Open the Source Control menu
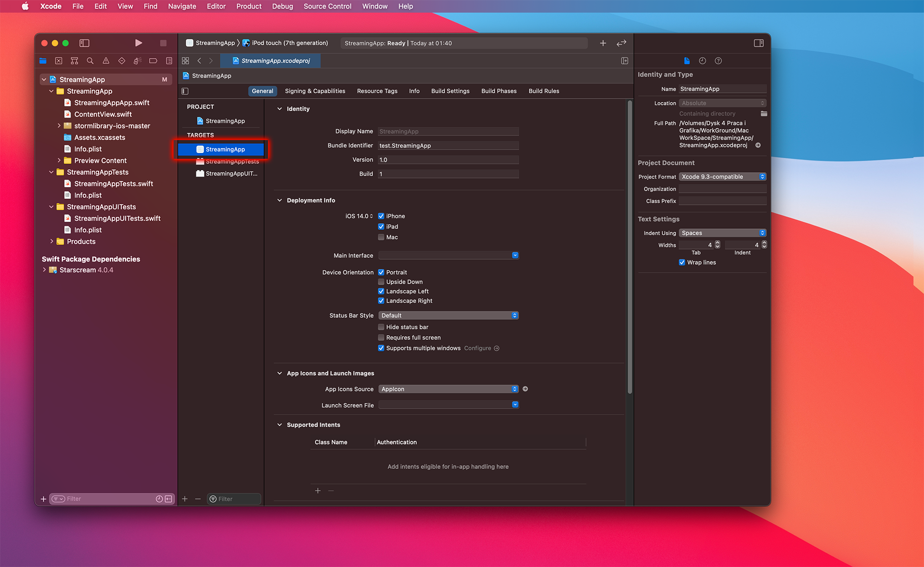 (x=327, y=6)
